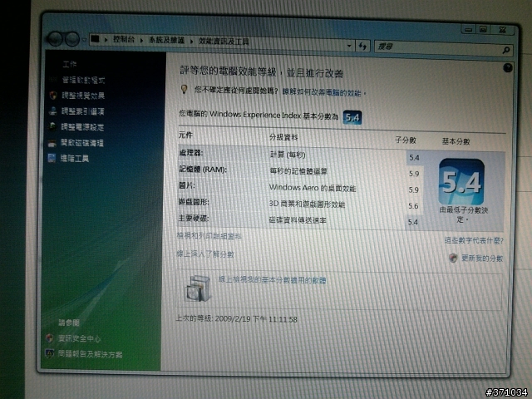
Task: Open 線上深入了解分數 link
Action: (205, 254)
